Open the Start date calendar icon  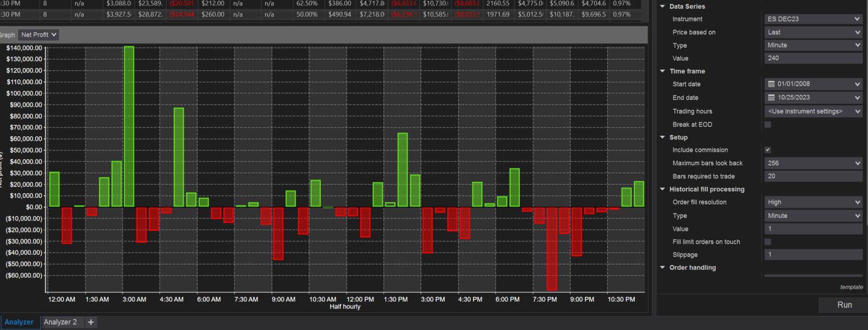point(772,84)
